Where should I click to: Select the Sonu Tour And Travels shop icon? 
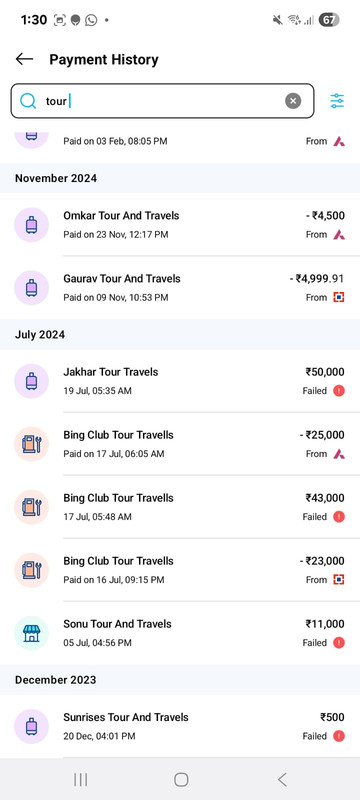(x=32, y=633)
